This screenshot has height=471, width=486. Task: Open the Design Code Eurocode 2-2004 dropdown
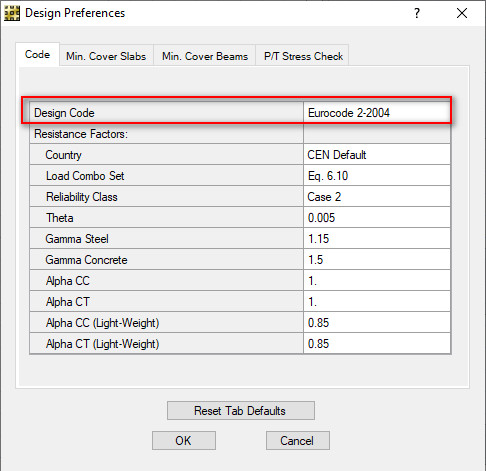point(377,113)
